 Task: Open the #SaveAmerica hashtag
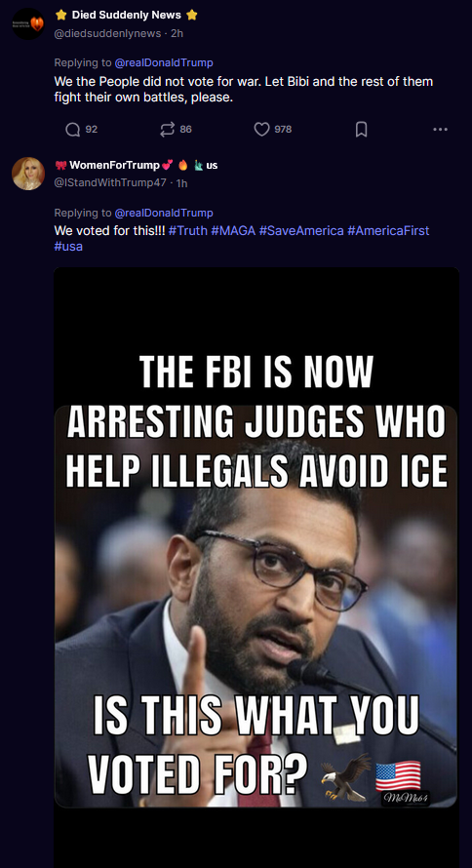pos(301,230)
